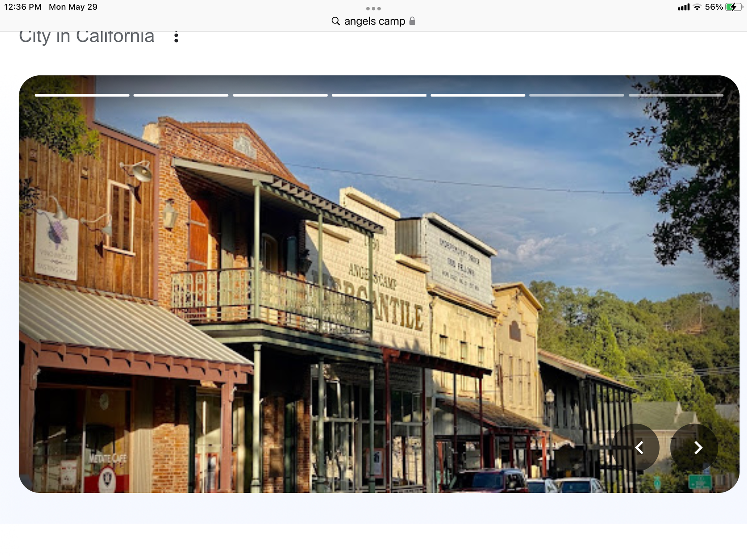Open the three-dot multitasking menu at top
Image resolution: width=747 pixels, height=560 pixels.
[x=373, y=9]
